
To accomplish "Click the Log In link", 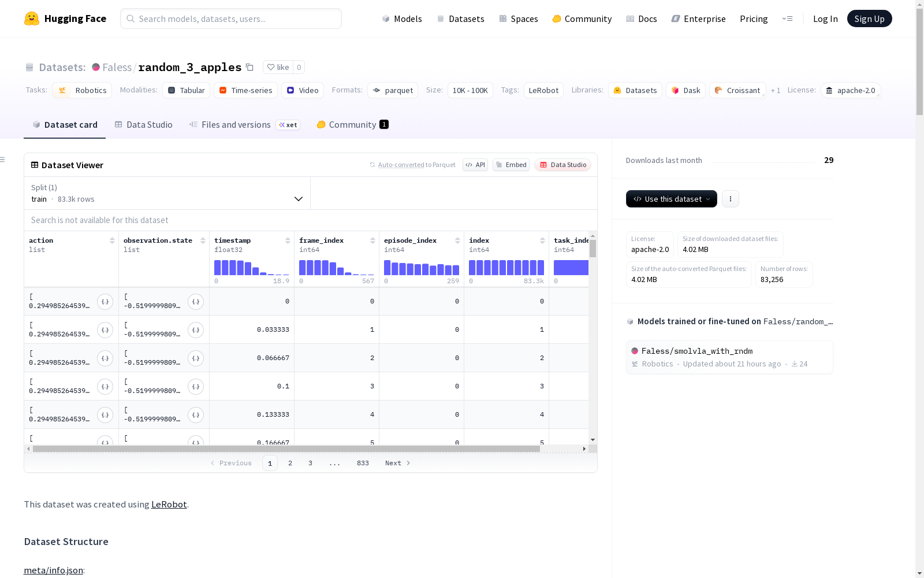I will [825, 18].
